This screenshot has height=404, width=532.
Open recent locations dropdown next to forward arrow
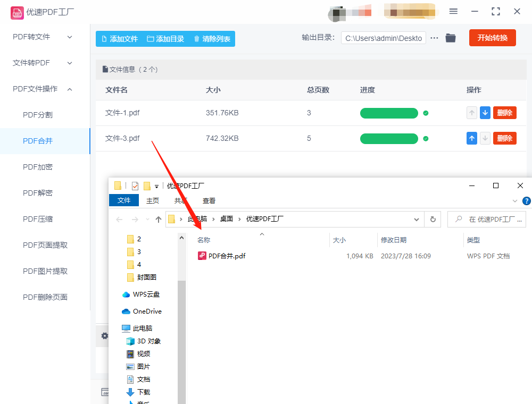[x=147, y=220]
